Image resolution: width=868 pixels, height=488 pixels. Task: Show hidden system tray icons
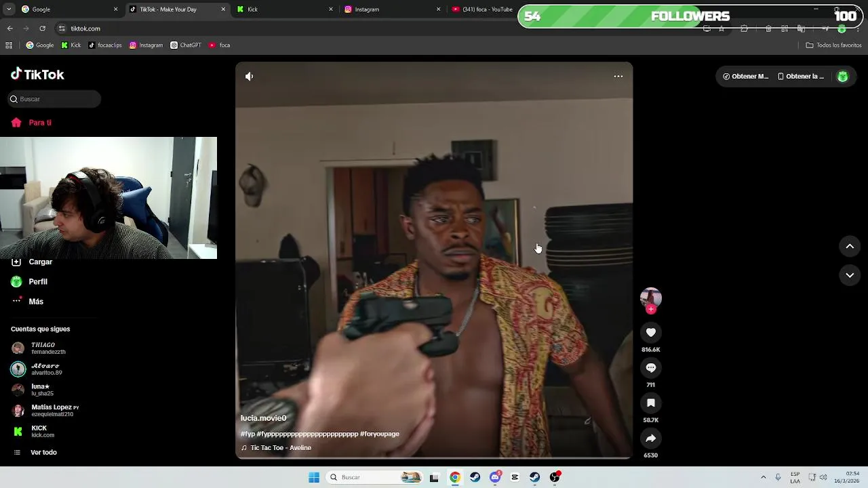click(x=763, y=477)
